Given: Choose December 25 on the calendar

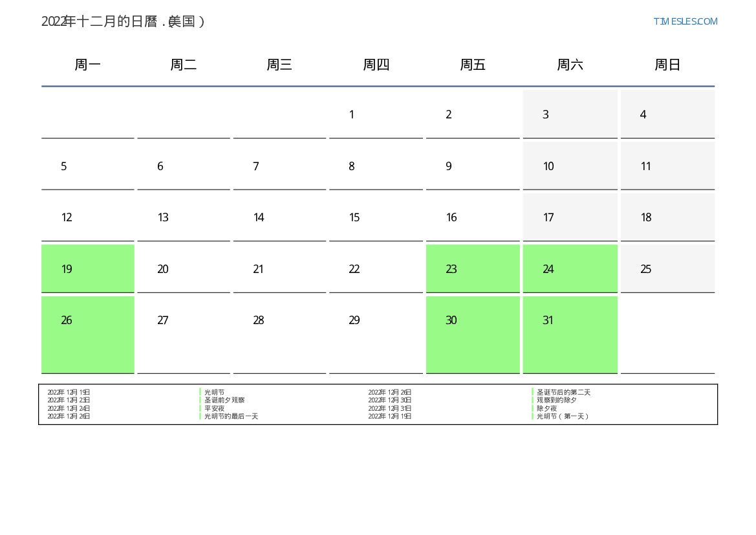Looking at the screenshot, I should pyautogui.click(x=667, y=268).
